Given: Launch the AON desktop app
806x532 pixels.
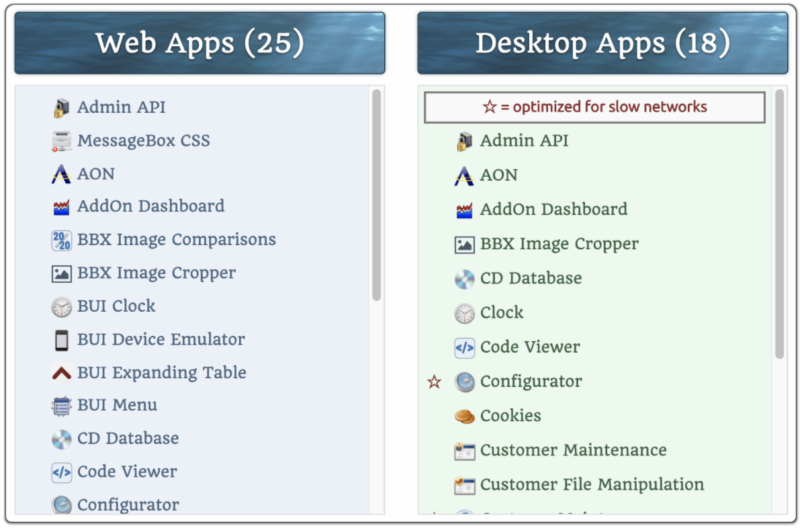Looking at the screenshot, I should pyautogui.click(x=498, y=175).
